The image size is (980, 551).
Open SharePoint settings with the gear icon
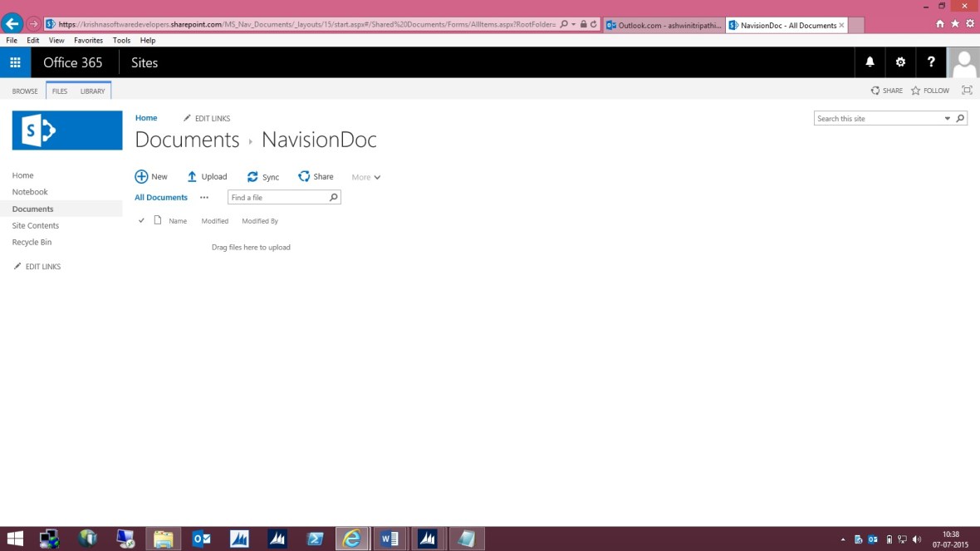point(900,61)
